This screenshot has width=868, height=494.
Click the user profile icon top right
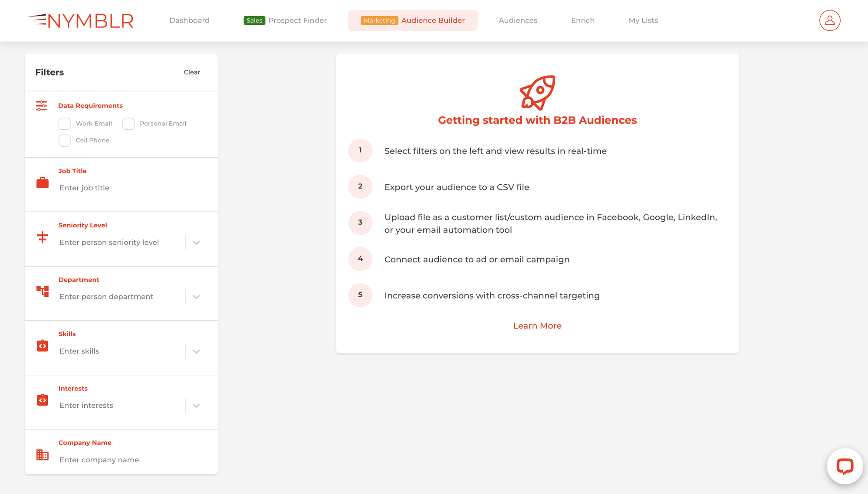pos(829,20)
